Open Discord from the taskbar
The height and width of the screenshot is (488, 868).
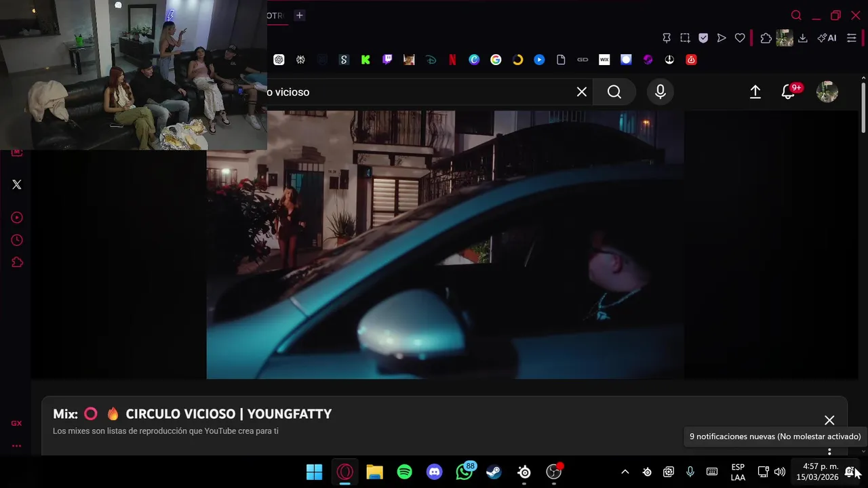click(x=434, y=472)
